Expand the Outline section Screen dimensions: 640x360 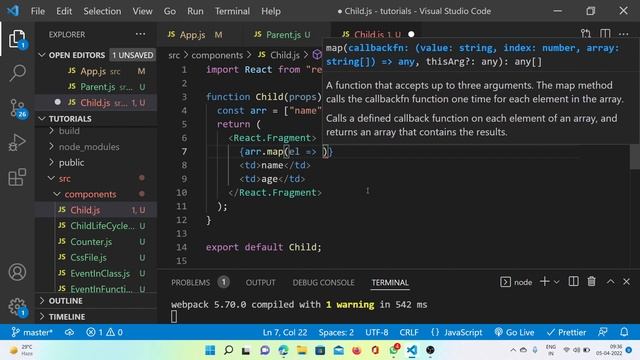96,301
